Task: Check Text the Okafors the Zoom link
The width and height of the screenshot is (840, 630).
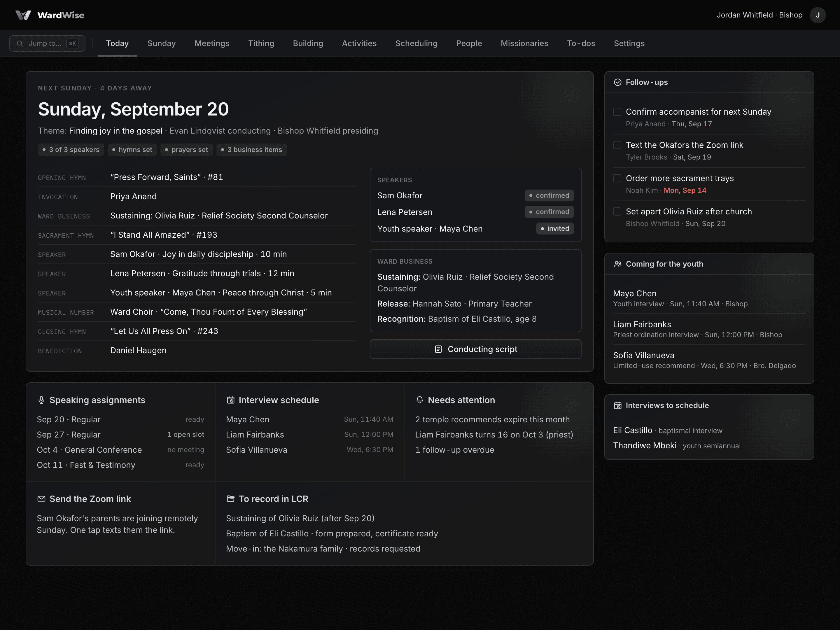Action: pos(617,145)
